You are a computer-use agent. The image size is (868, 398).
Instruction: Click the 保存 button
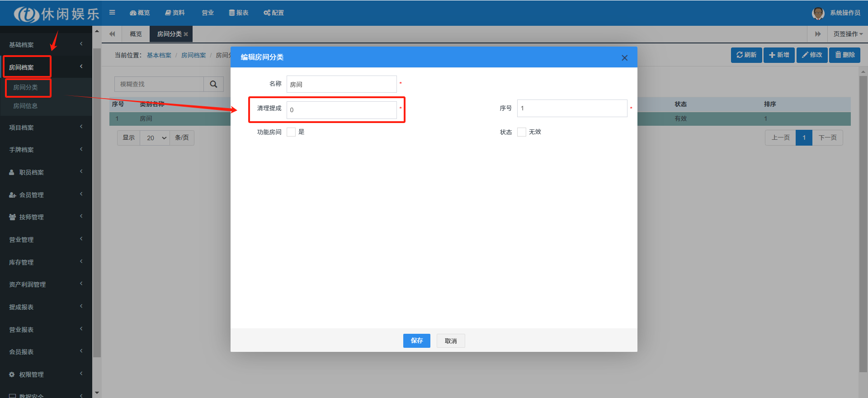[416, 341]
